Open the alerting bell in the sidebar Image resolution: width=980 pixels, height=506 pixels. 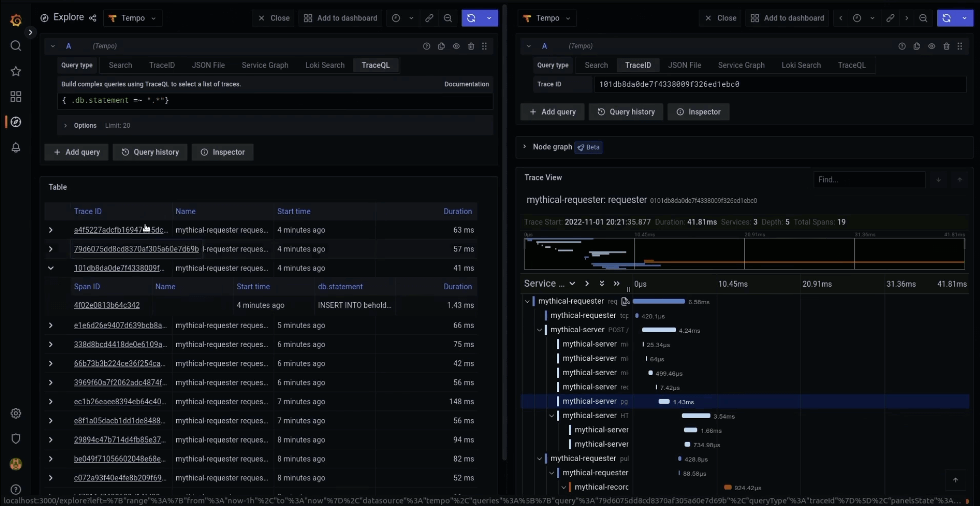(x=15, y=148)
